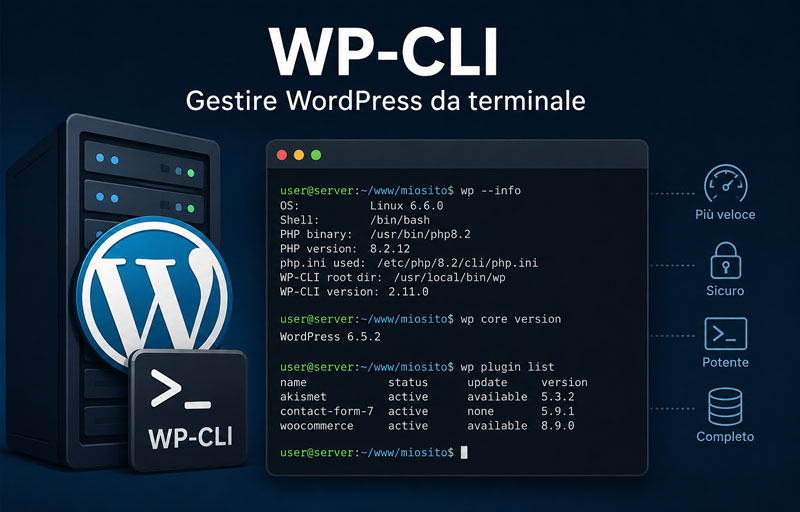800x512 pixels.
Task: Click the update column header
Action: [x=487, y=382]
